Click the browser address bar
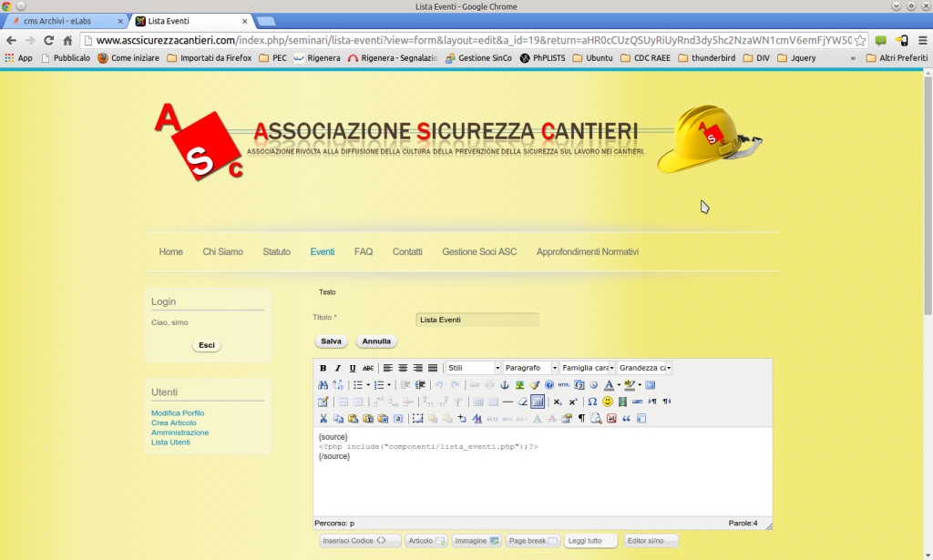 pyautogui.click(x=473, y=40)
